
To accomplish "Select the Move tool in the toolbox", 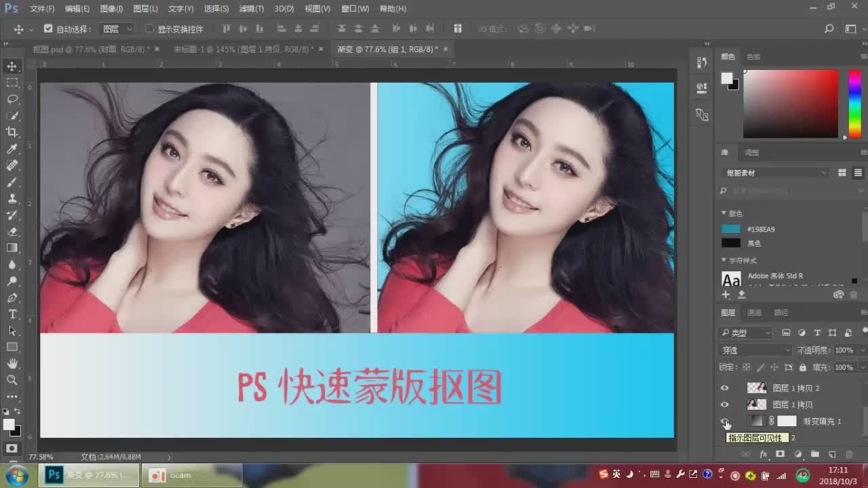I will pyautogui.click(x=12, y=66).
